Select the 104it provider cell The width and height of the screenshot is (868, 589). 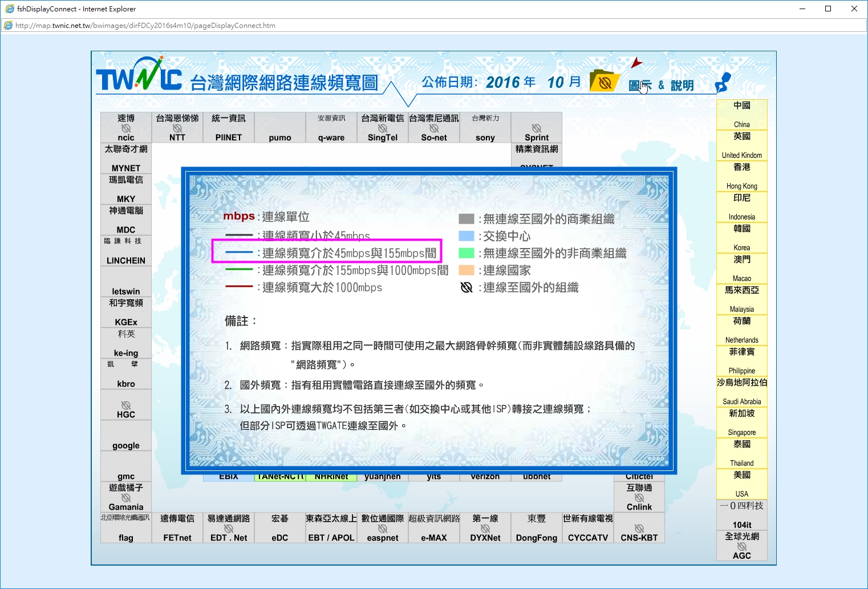pos(742,515)
